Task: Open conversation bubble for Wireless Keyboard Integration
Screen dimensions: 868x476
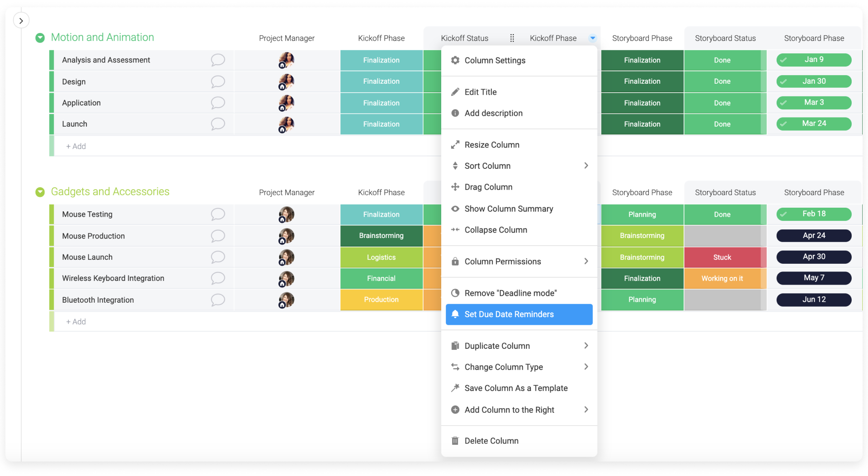Action: coord(218,278)
